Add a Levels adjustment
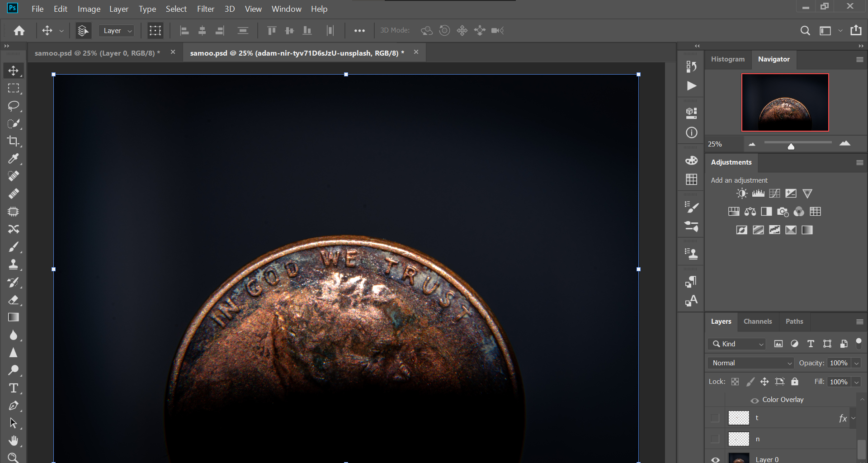This screenshot has height=463, width=868. (758, 194)
